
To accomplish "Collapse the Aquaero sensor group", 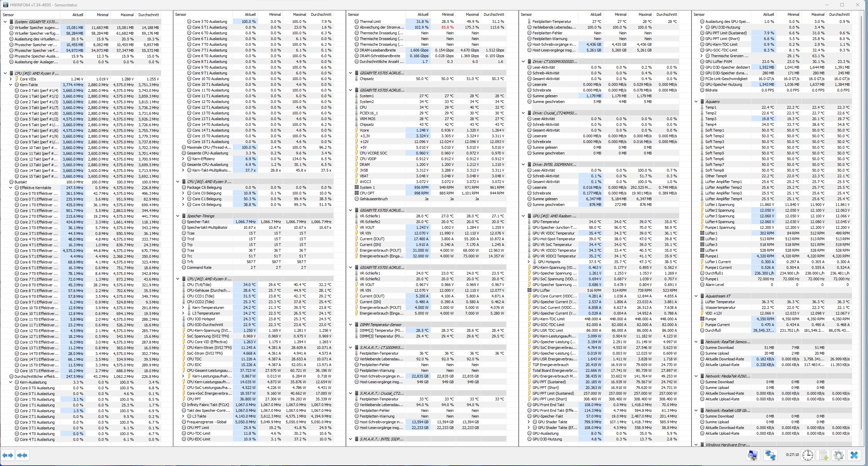I will (696, 102).
